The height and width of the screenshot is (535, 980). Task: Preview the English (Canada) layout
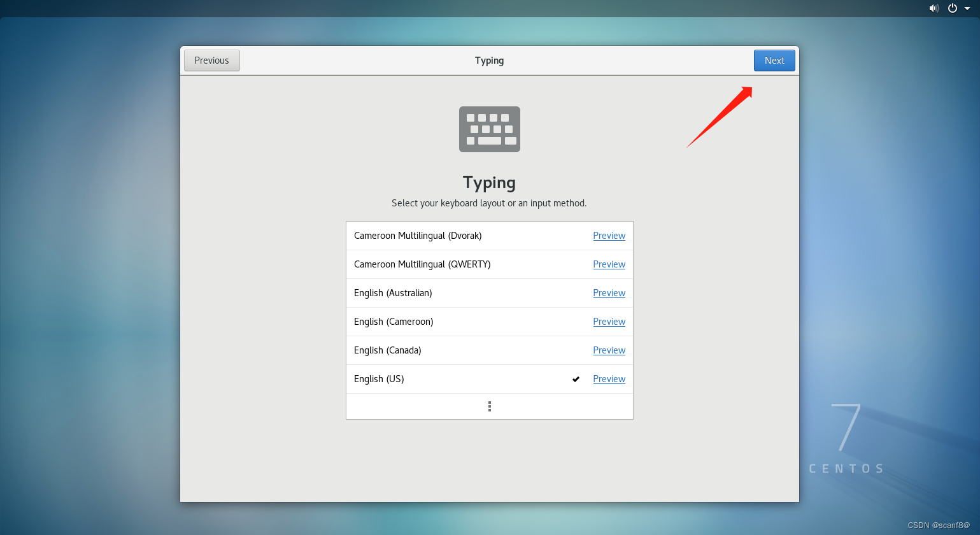point(609,350)
